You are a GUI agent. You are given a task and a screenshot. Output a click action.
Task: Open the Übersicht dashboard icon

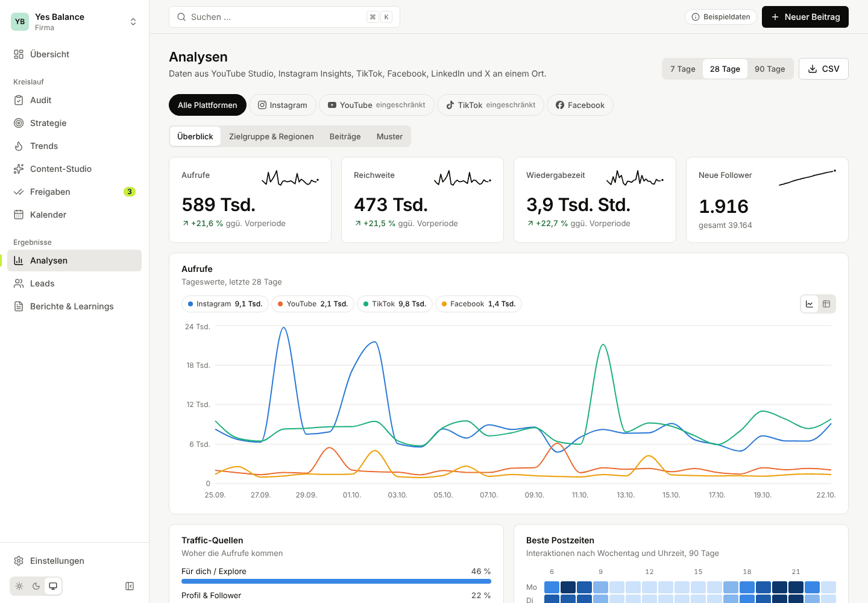(x=19, y=54)
